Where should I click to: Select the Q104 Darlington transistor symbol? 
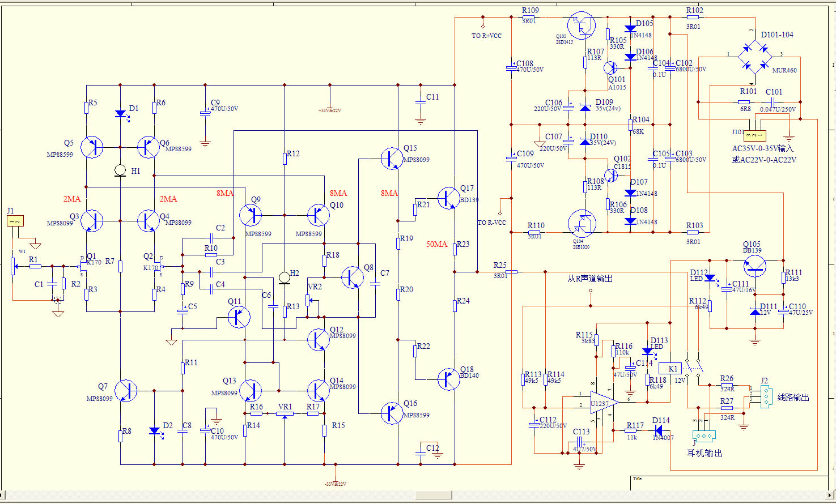582,224
